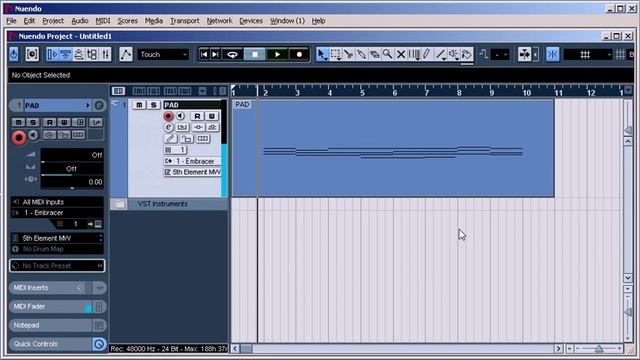640x360 pixels.
Task: Open the Mixer from the toolbar
Action: point(106,54)
